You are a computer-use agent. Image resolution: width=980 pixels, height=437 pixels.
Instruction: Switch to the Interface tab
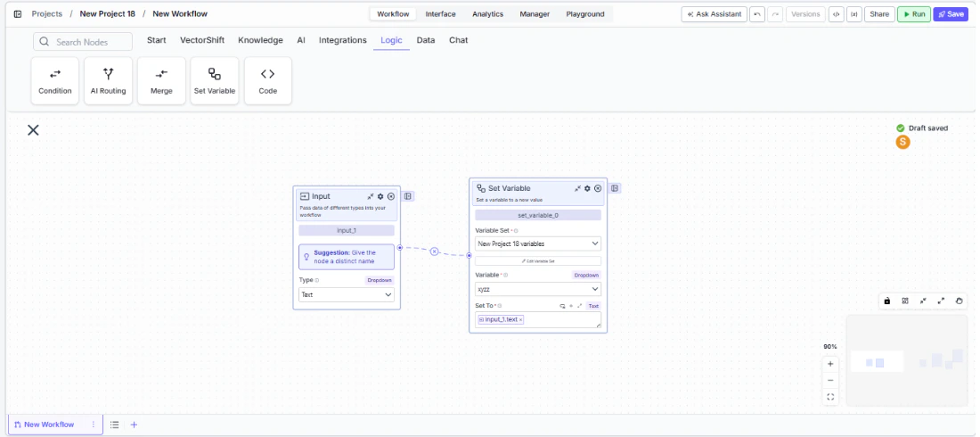(x=441, y=13)
